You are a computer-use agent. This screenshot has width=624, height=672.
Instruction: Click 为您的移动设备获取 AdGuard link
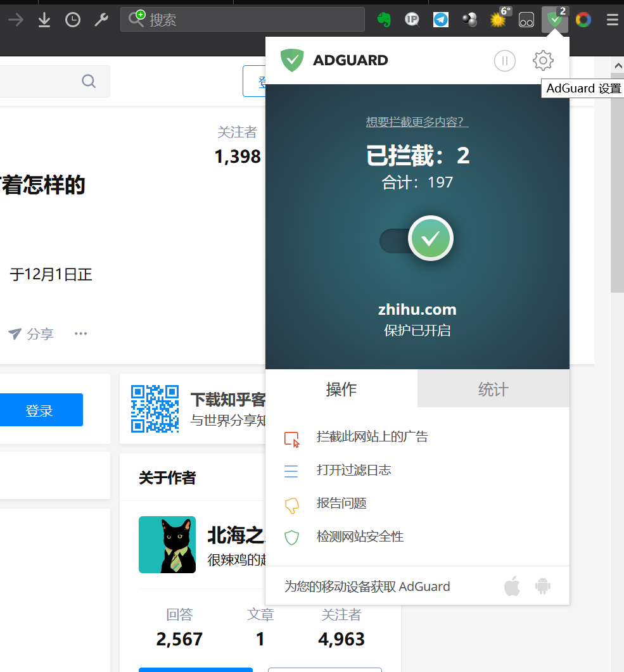click(x=367, y=586)
